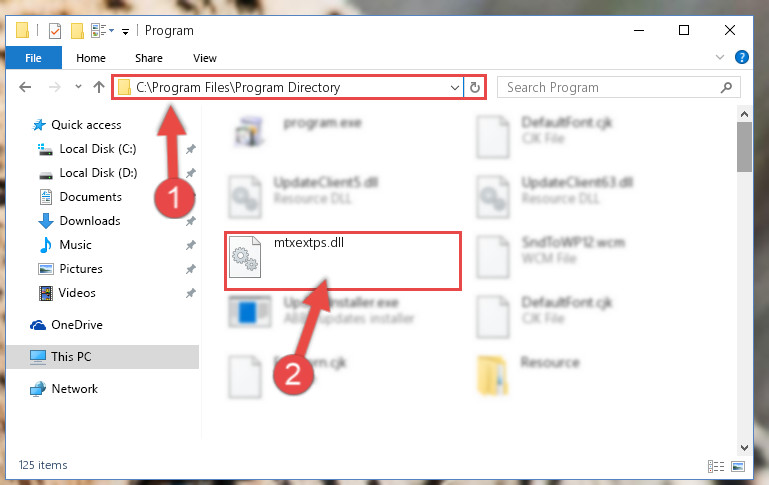Click the Forward navigation arrow
The image size is (769, 485).
point(55,87)
